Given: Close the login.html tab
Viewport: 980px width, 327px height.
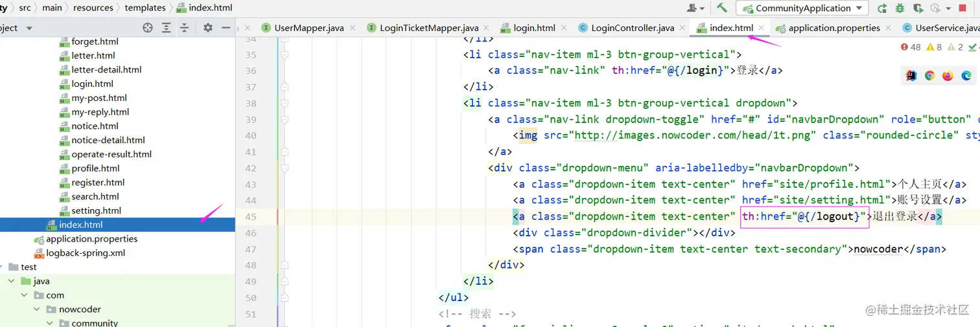Looking at the screenshot, I should (563, 28).
